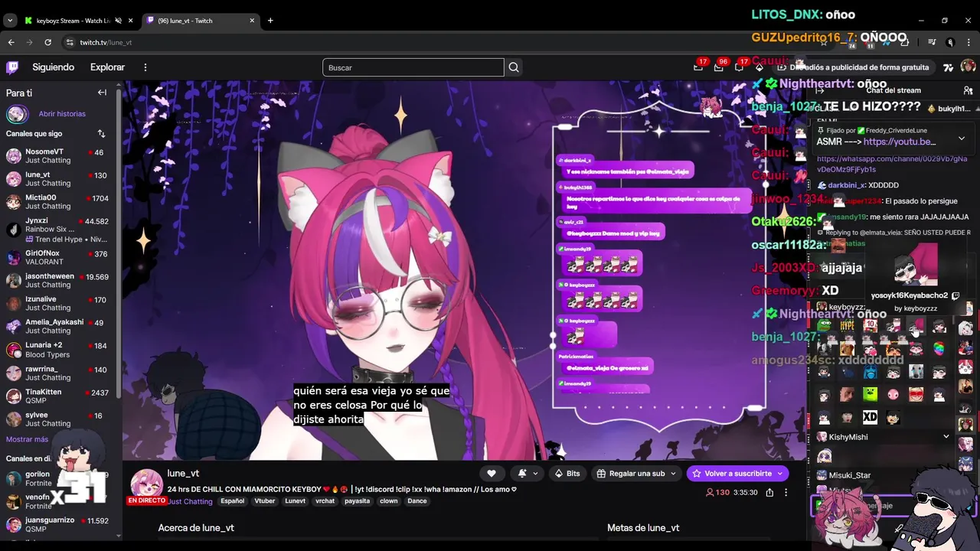Open the Bits purchase button
Screen dimensions: 980x551
pyautogui.click(x=567, y=474)
